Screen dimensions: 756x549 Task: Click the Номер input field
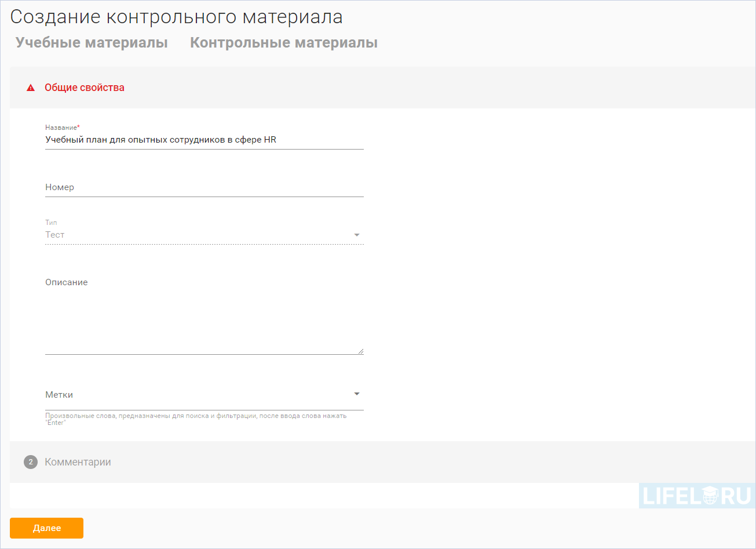(x=203, y=187)
